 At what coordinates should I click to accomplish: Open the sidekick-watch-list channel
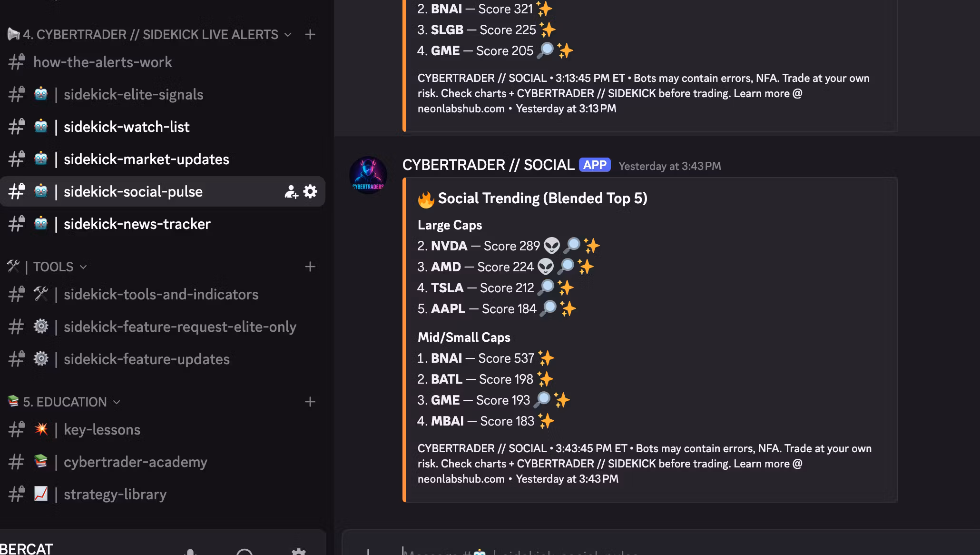pyautogui.click(x=127, y=127)
